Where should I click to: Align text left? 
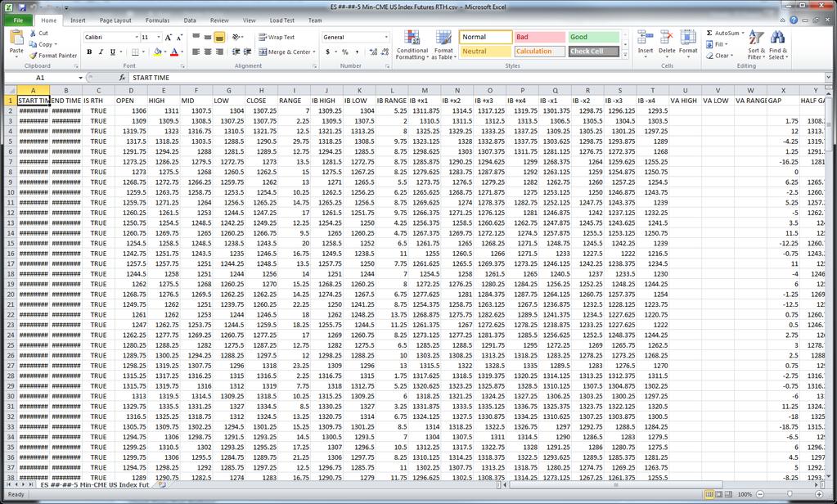coord(196,52)
